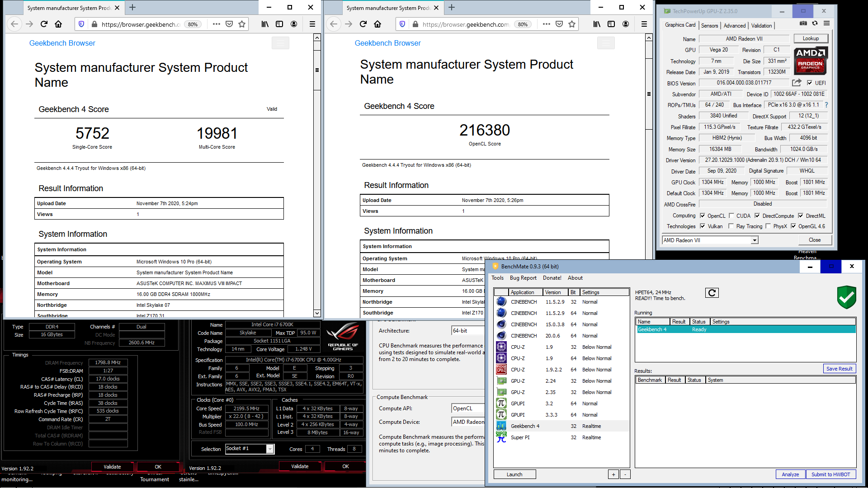Bookmark the page in the right Firefox window

pyautogui.click(x=572, y=24)
